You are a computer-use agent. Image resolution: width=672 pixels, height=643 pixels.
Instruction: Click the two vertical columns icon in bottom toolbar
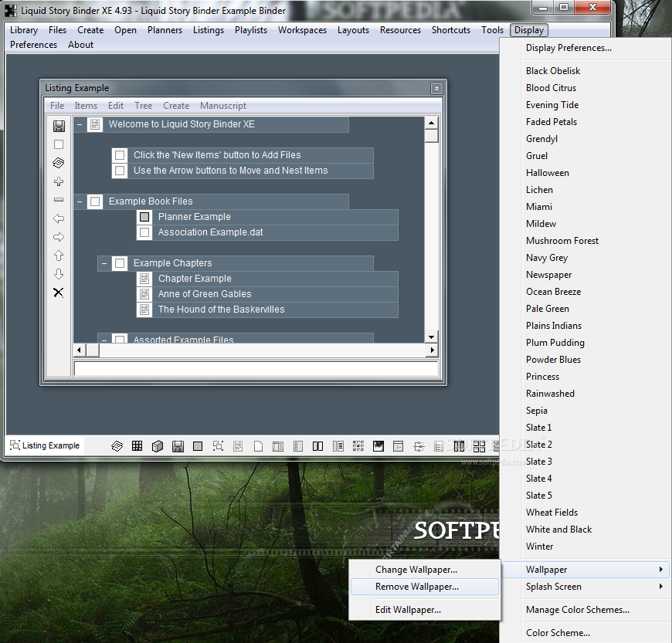tap(459, 446)
